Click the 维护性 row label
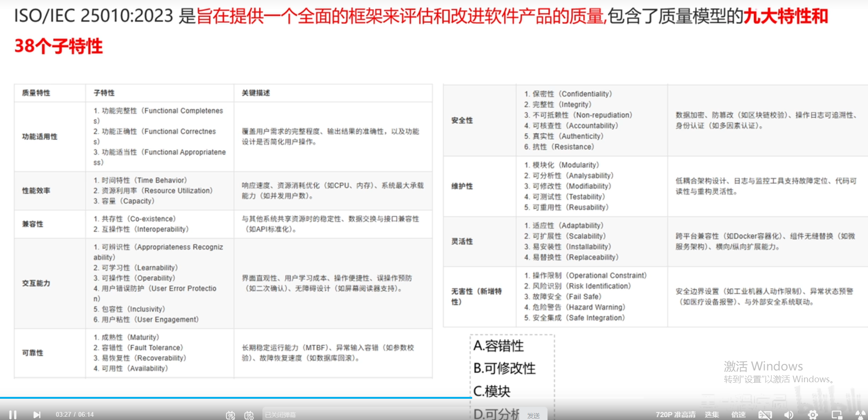Viewport: 868px width, 420px height. pyautogui.click(x=462, y=186)
